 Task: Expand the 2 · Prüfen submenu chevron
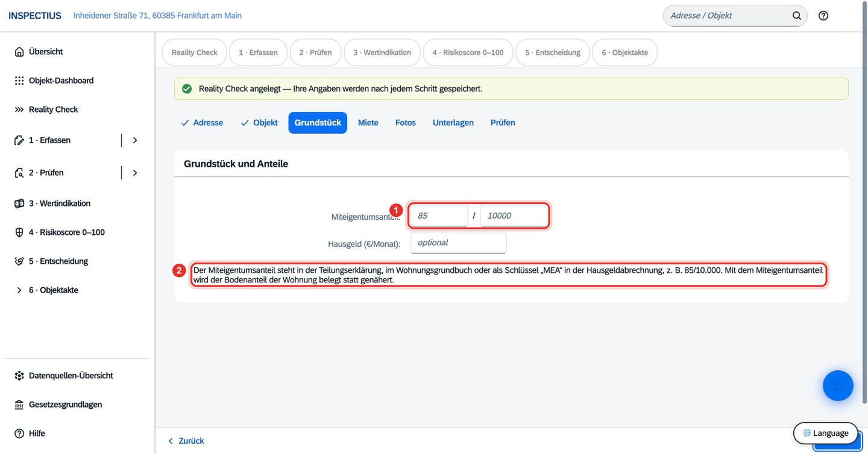click(x=135, y=173)
